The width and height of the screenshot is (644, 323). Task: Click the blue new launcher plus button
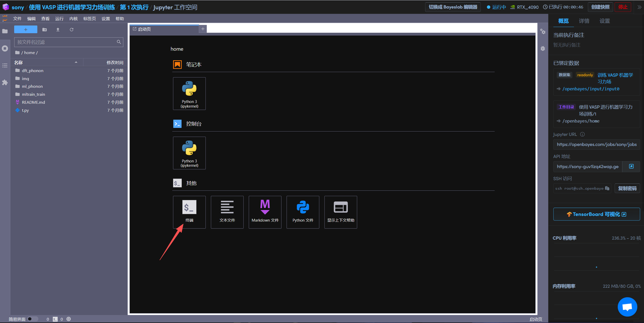click(x=26, y=30)
